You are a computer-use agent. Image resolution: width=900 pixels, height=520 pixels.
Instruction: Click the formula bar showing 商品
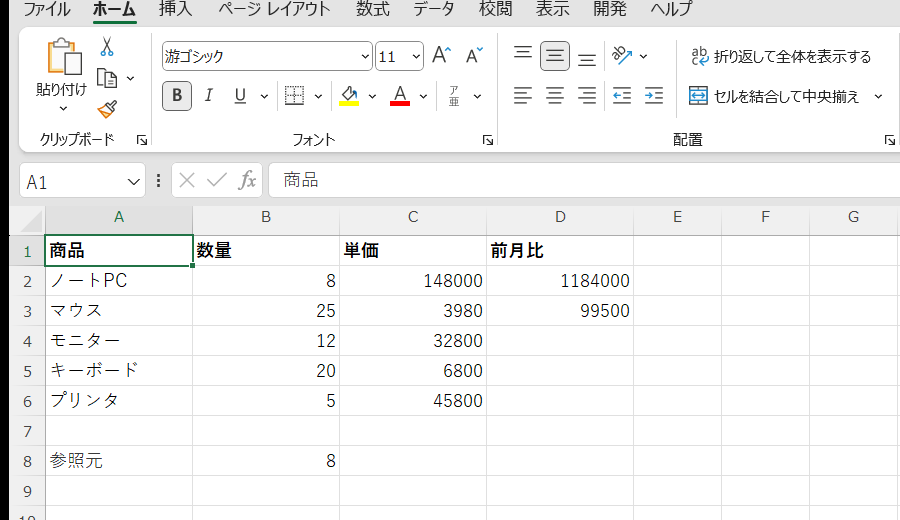[584, 180]
